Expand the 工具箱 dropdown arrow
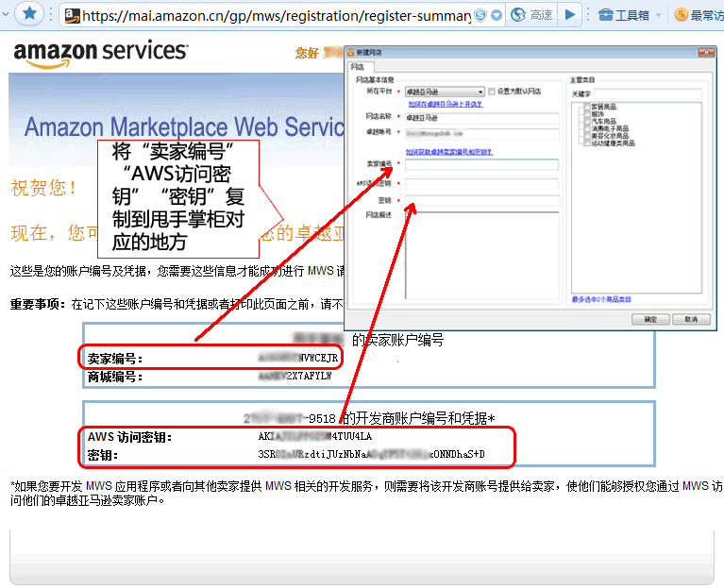The image size is (724, 588). click(x=659, y=15)
